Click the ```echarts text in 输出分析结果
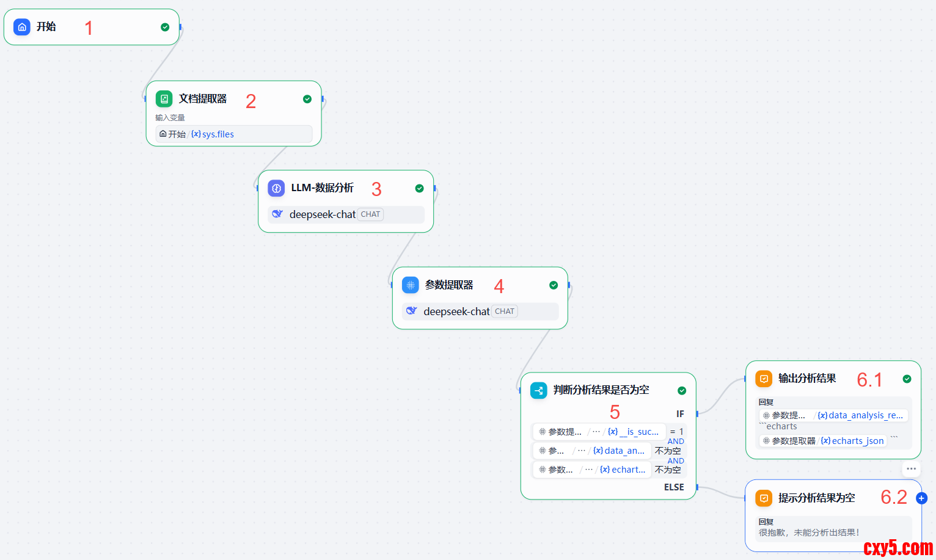The image size is (936, 560). click(x=778, y=426)
